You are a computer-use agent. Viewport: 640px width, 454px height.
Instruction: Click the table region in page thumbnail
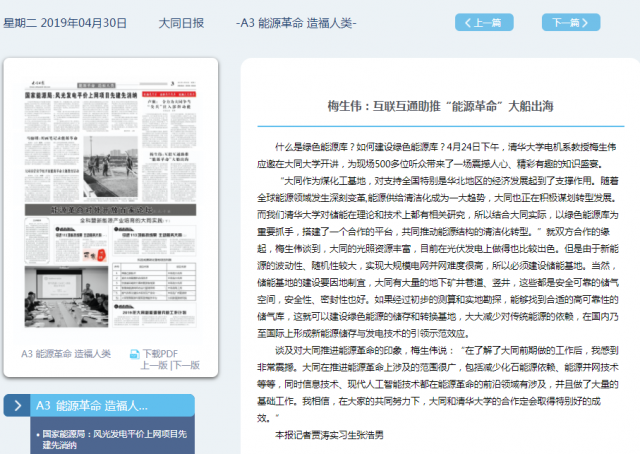point(154,282)
